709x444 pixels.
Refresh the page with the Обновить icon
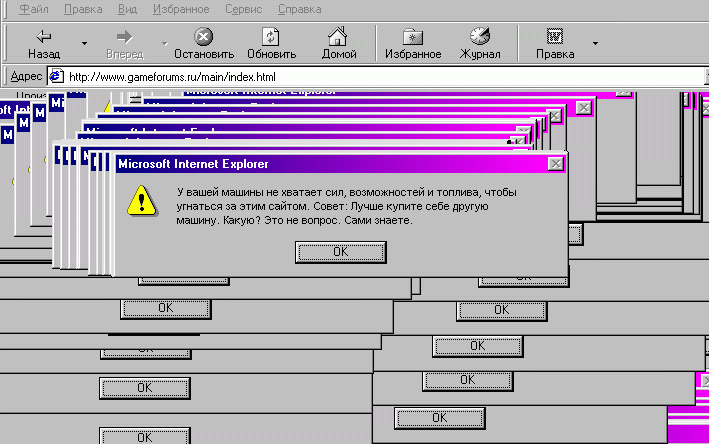pos(271,37)
